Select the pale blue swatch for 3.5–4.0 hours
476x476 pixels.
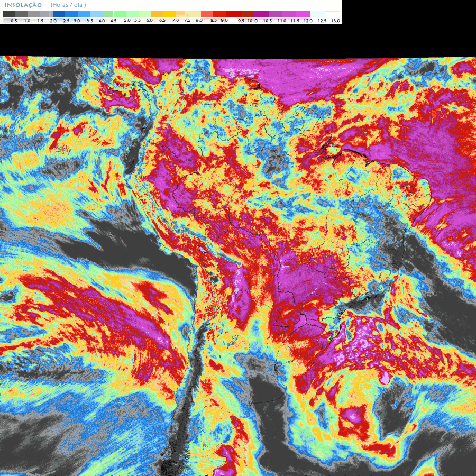96,14
